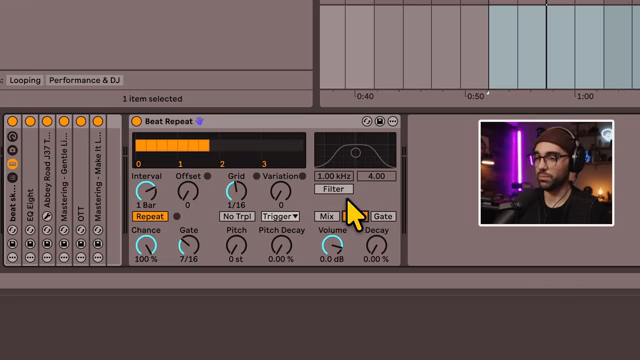Open options of beat sk... rack
The image size is (640, 360).
click(13, 258)
